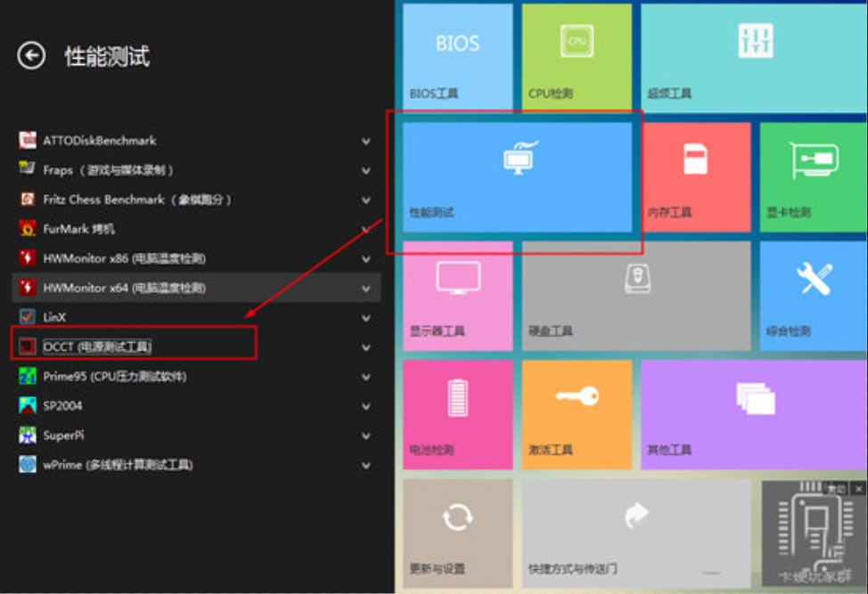Click the SP2004 app icon
This screenshot has height=594, width=868.
pos(27,405)
